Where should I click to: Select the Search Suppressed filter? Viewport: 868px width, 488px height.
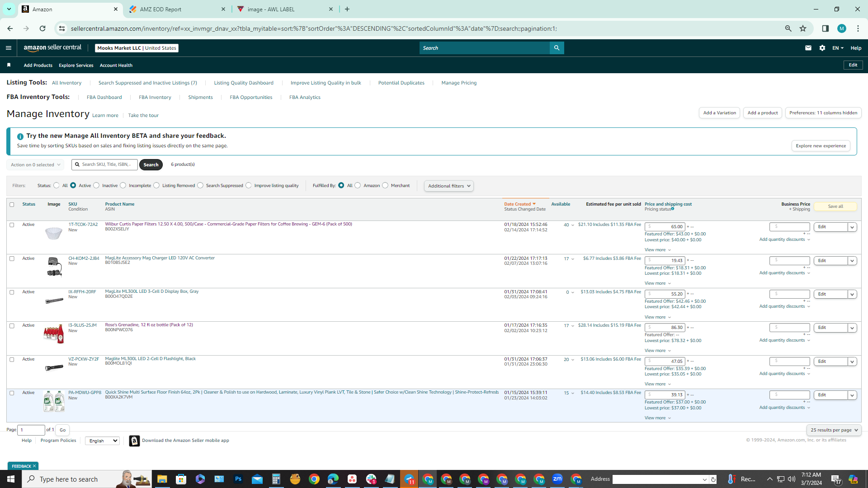pyautogui.click(x=200, y=185)
